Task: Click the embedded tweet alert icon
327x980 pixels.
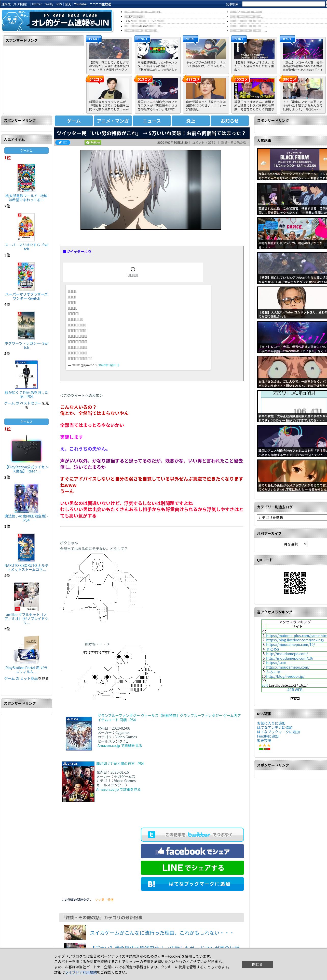Action: point(133,269)
